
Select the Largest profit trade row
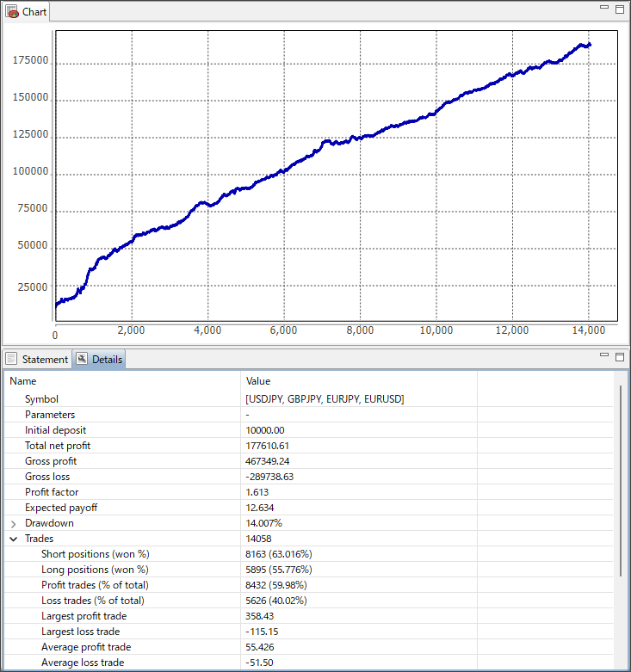309,616
